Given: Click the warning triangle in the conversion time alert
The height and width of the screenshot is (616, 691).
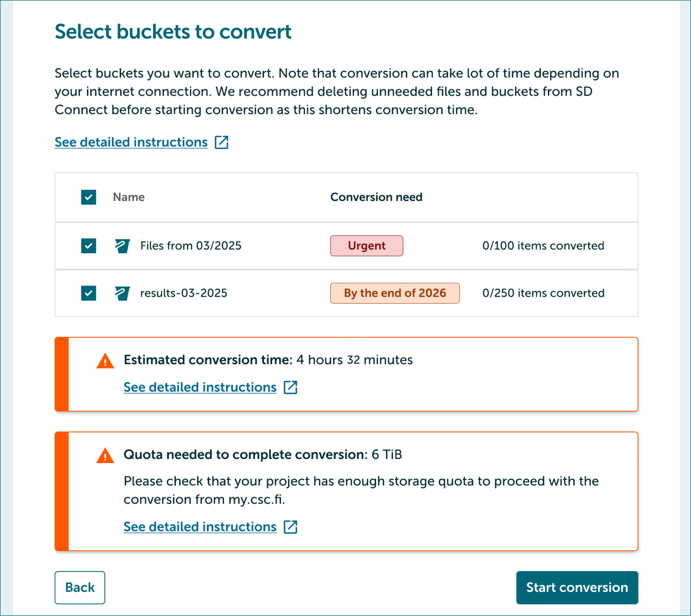Looking at the screenshot, I should tap(105, 361).
